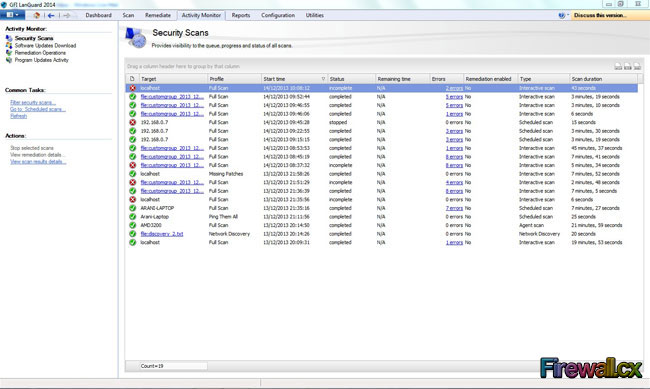
Task: Go back using the blue arrow
Action: coord(51,15)
